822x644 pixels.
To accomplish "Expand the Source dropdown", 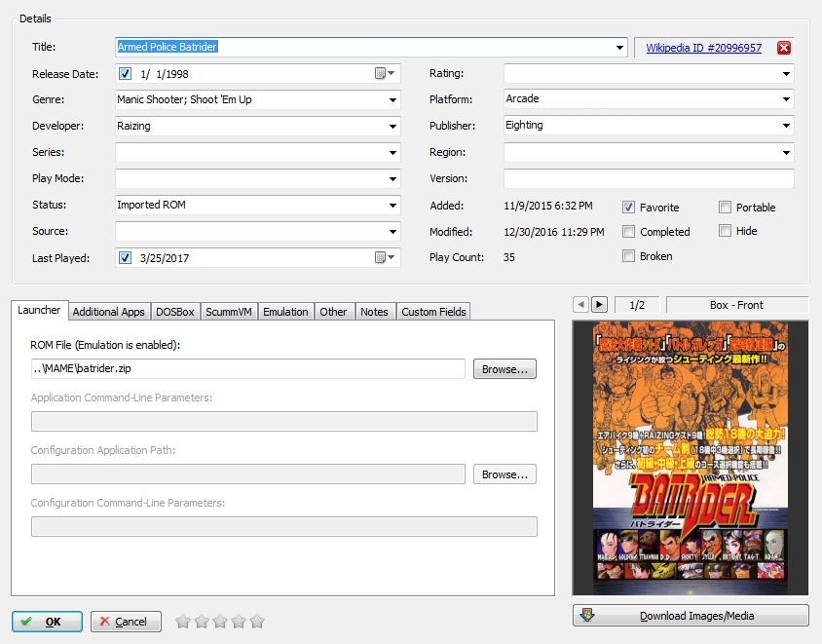I will click(x=392, y=231).
